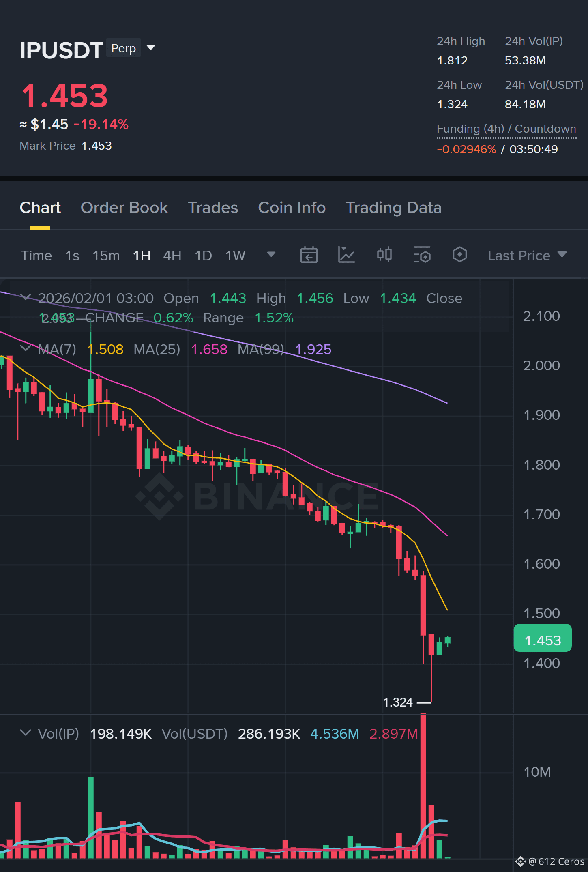Open the IPUSDT Perp pair dropdown
588x872 pixels.
tap(151, 48)
